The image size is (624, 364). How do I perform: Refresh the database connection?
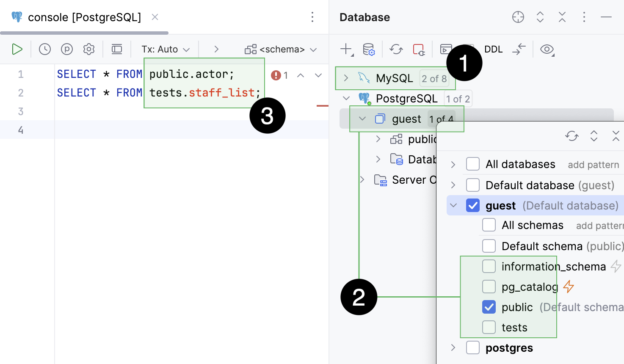(396, 49)
